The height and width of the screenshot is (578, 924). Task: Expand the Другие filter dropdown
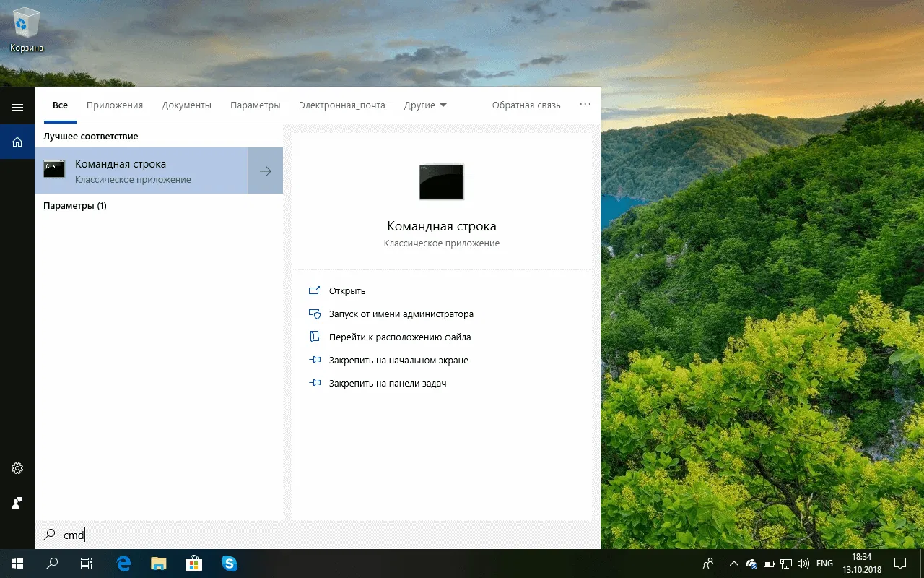click(425, 105)
